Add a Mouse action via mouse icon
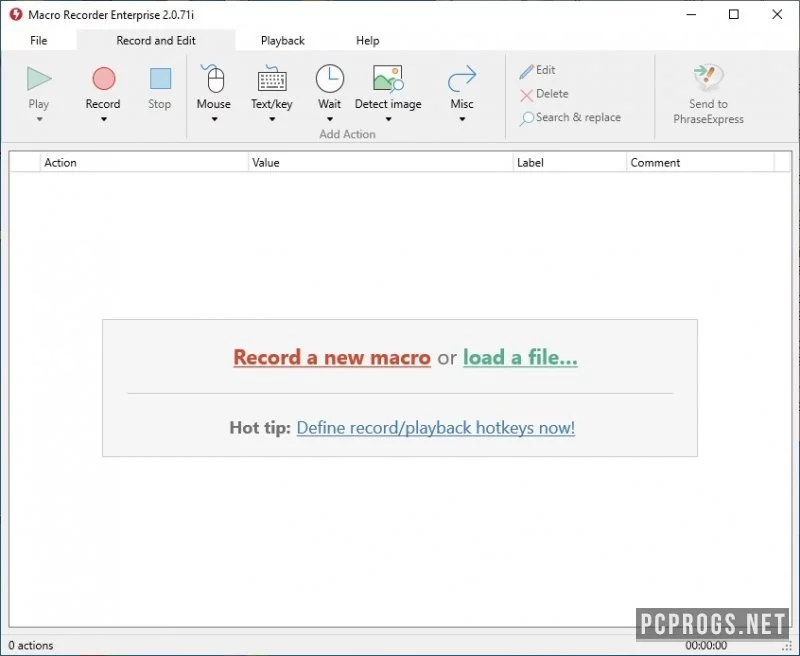800x656 pixels. [214, 79]
